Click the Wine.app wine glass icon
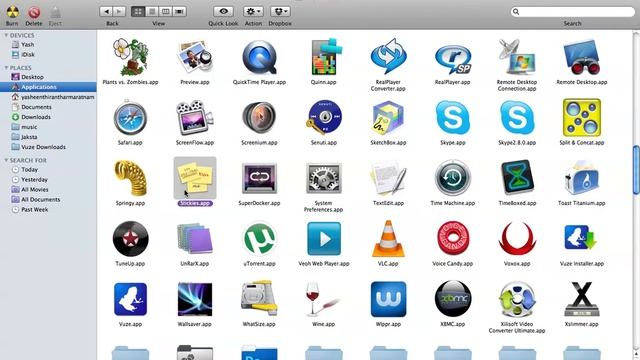 (x=322, y=299)
